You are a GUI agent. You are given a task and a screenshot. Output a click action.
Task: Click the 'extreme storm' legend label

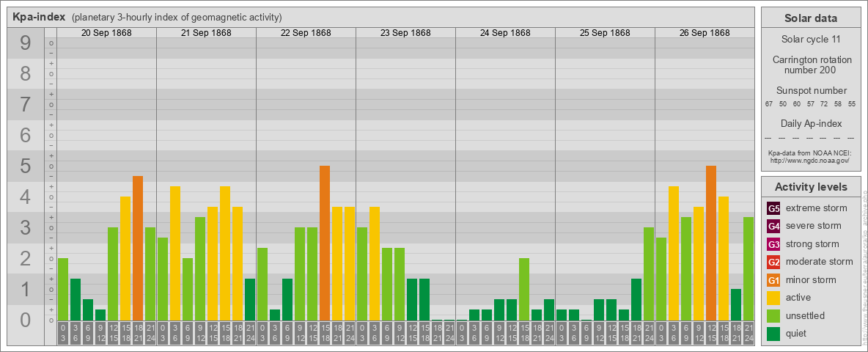pos(817,208)
